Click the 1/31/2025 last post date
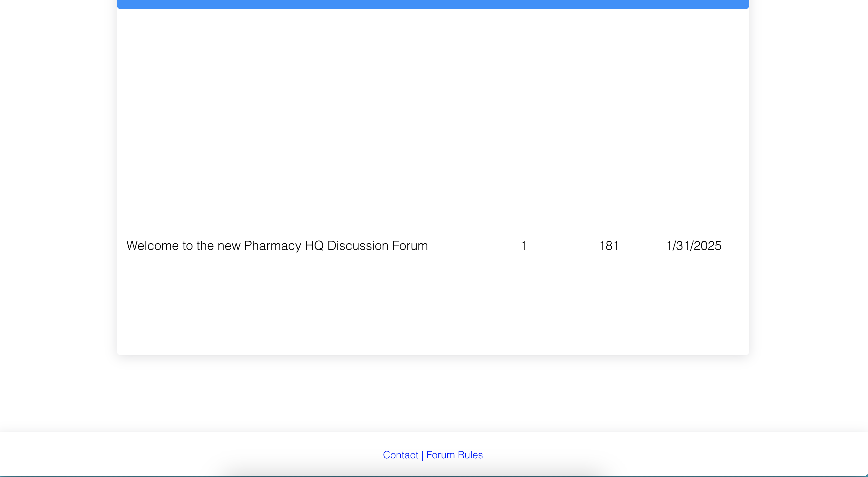 point(694,245)
